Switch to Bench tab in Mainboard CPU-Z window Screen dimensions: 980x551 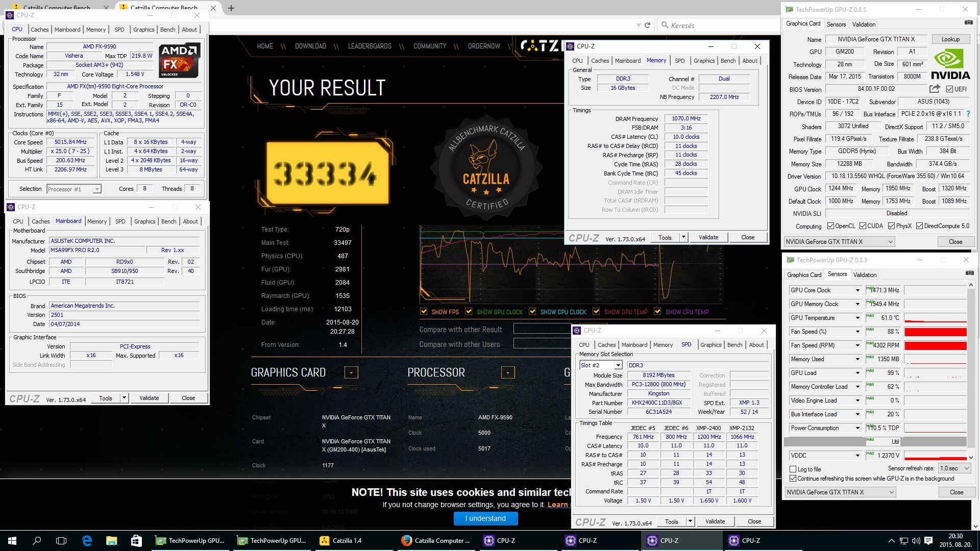click(168, 221)
